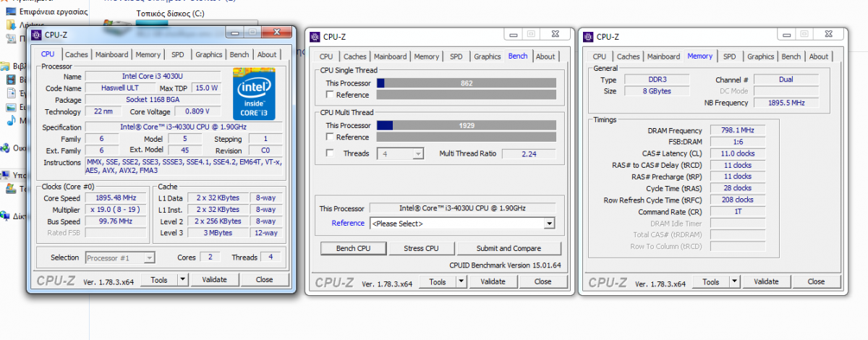Open the Bench tab in CPU window
Image resolution: width=868 pixels, height=340 pixels.
[x=239, y=54]
